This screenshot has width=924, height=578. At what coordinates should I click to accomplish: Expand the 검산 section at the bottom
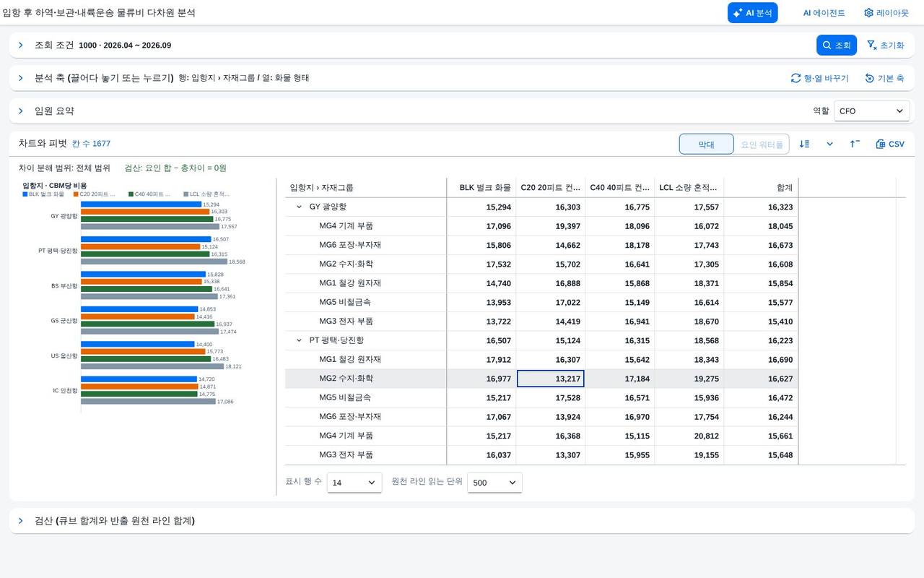21,520
